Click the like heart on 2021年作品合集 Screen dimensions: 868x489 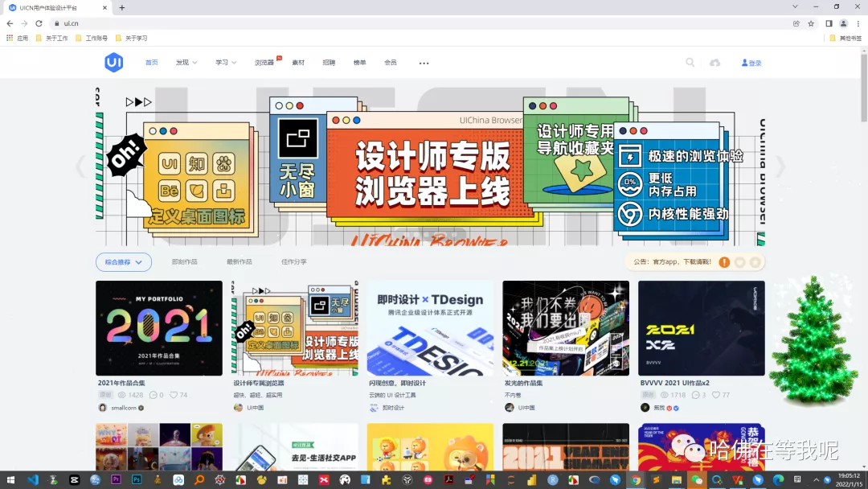[x=174, y=395]
